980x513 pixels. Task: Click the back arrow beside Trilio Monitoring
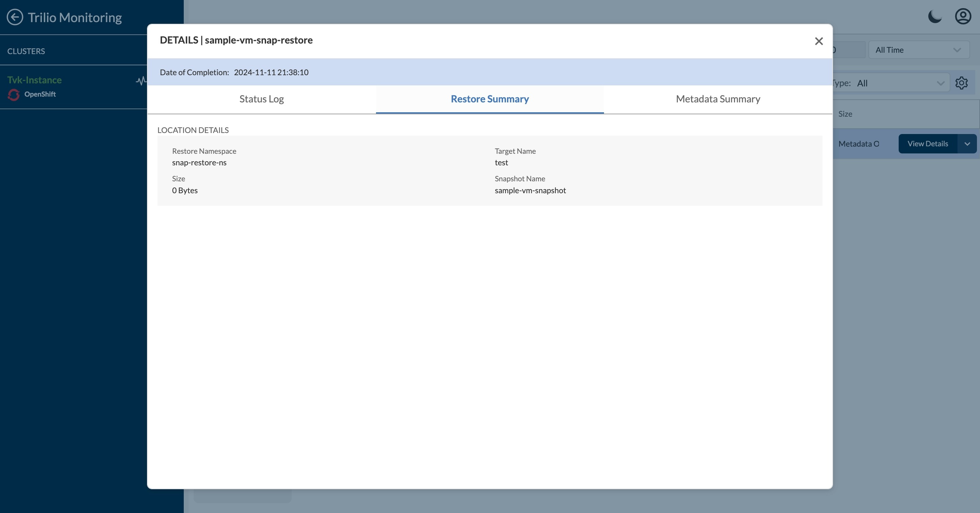point(15,17)
